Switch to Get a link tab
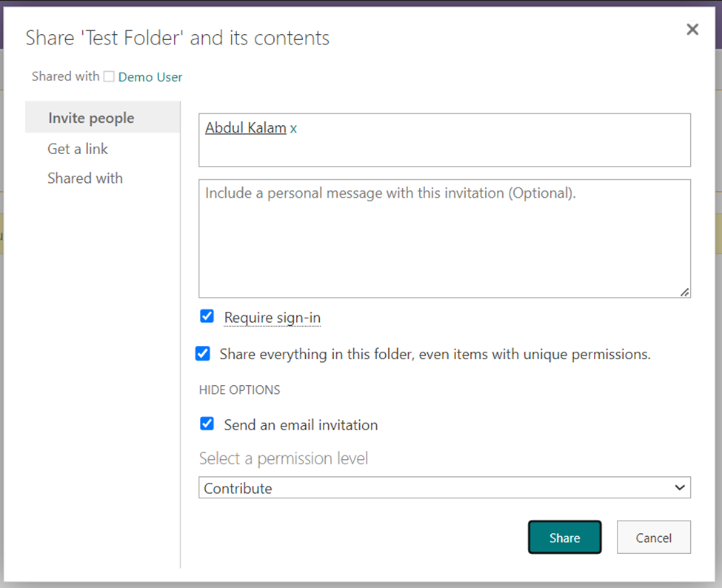 click(77, 149)
